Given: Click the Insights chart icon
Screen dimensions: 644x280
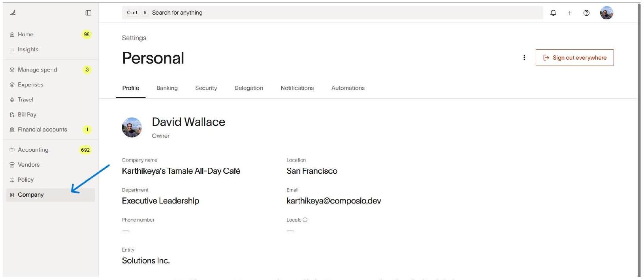Looking at the screenshot, I should [x=12, y=49].
